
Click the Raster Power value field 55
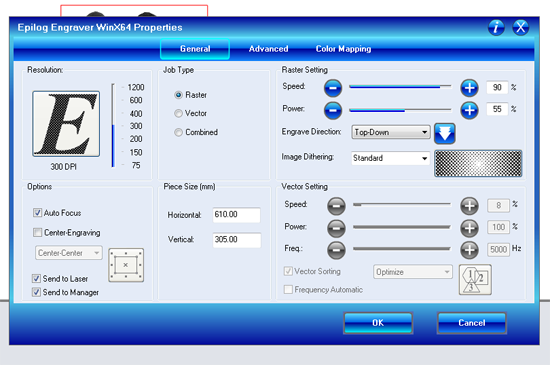(x=497, y=109)
